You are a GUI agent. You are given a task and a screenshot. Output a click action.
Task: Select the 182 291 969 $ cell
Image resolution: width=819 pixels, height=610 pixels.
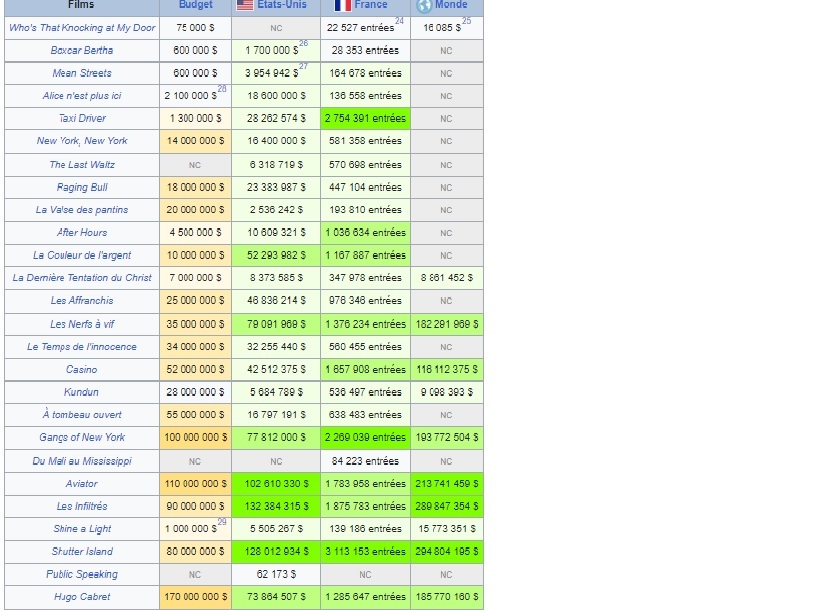(x=447, y=324)
